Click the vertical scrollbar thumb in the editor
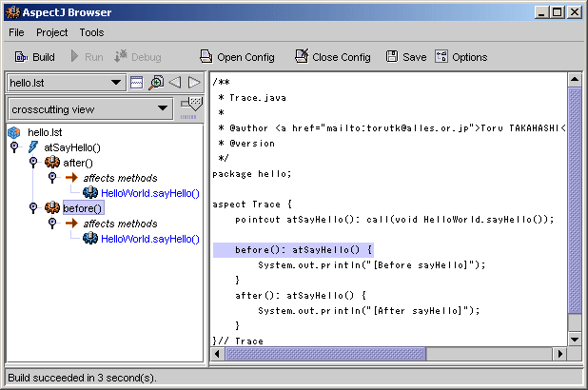 [x=575, y=201]
